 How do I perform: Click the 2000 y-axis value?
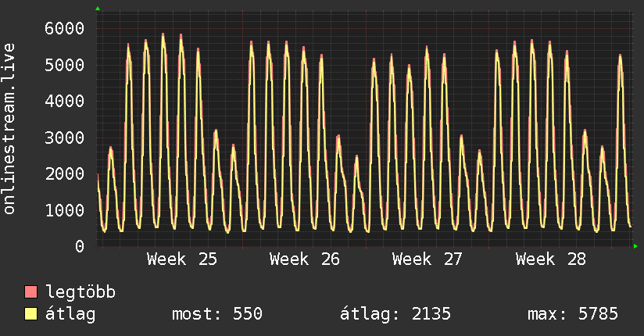point(65,173)
